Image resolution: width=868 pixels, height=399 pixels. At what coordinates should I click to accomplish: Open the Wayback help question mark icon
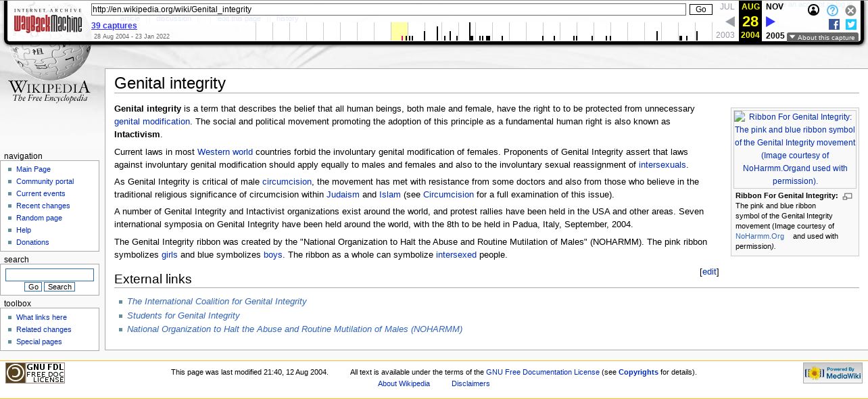pos(832,10)
